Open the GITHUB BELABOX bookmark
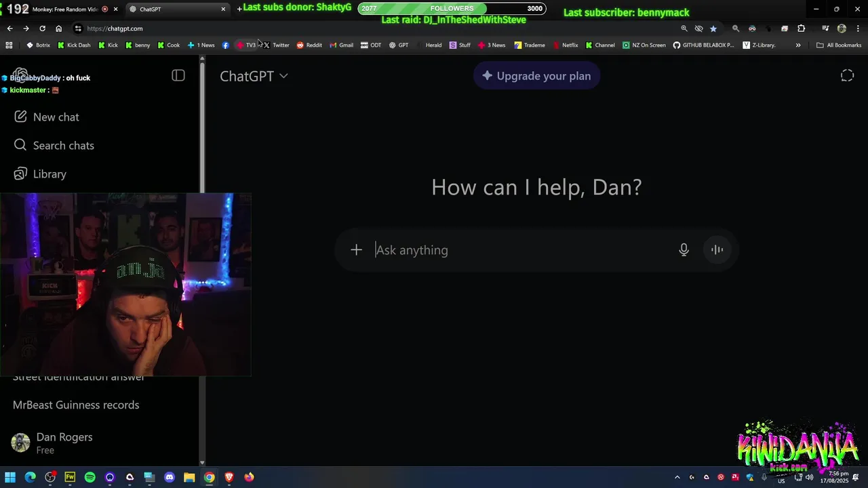Image resolution: width=868 pixels, height=488 pixels. click(x=703, y=45)
